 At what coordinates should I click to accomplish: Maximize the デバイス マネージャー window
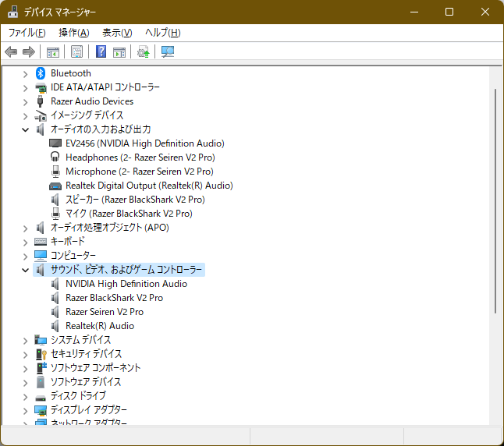pyautogui.click(x=449, y=12)
